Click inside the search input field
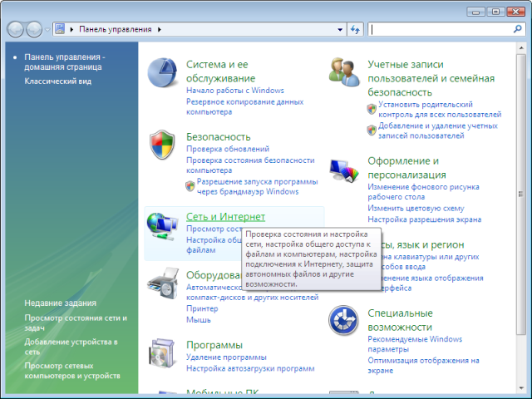Screen dimensions: 532x399 tap(440, 30)
